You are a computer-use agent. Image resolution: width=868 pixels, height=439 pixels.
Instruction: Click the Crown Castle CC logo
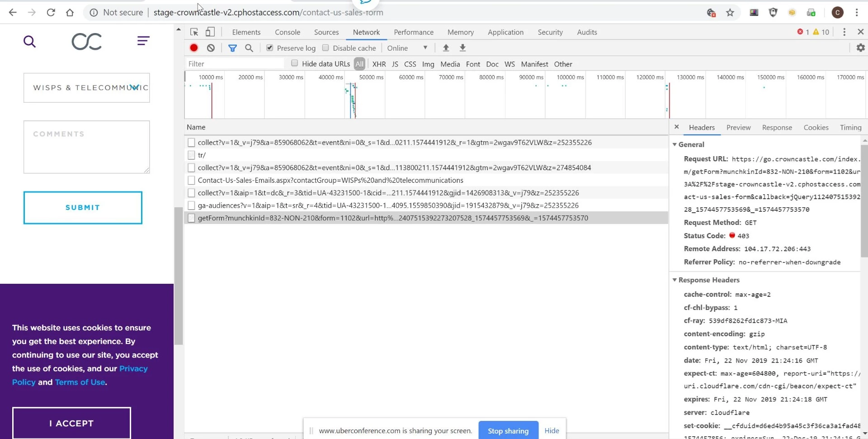click(86, 42)
